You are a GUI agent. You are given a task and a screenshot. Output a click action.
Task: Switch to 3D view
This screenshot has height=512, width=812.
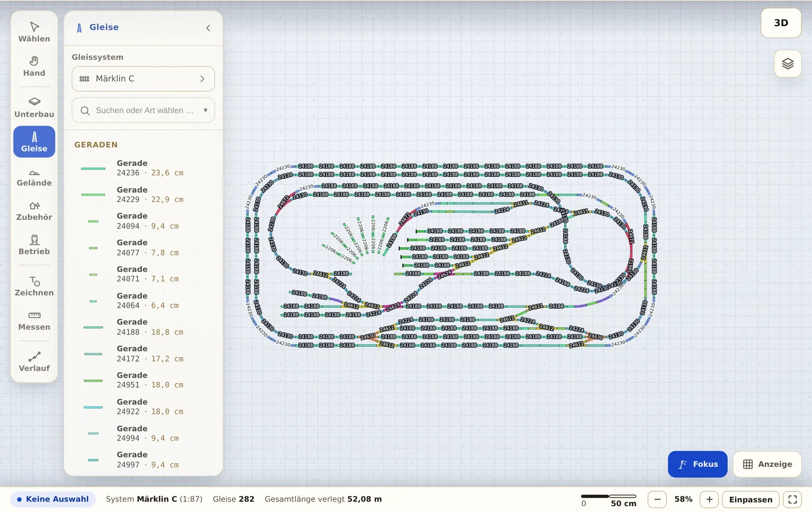click(781, 23)
